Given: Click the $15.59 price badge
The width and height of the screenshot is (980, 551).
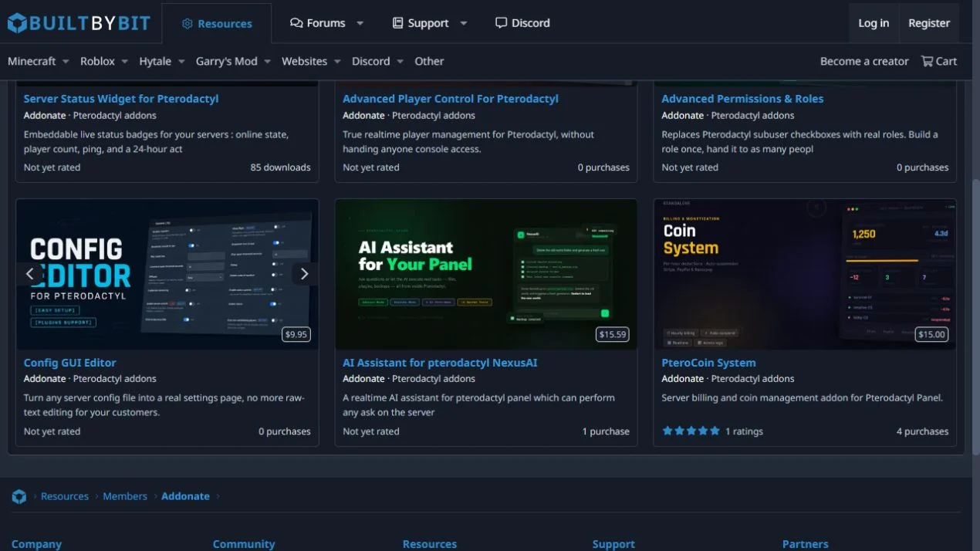Looking at the screenshot, I should point(613,334).
